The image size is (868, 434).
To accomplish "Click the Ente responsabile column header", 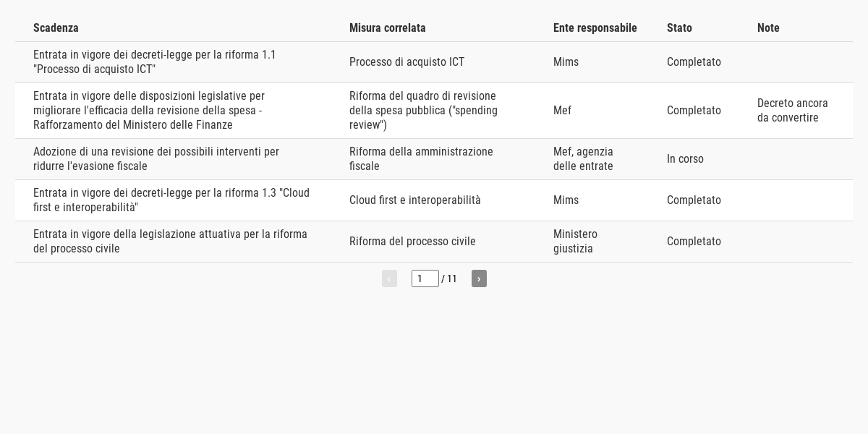I will (595, 27).
